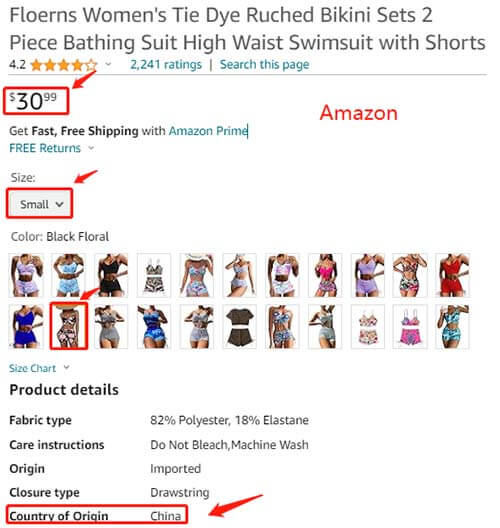The width and height of the screenshot is (500, 528).
Task: Select the brown t-shirt and shorts swatch
Action: tap(239, 326)
